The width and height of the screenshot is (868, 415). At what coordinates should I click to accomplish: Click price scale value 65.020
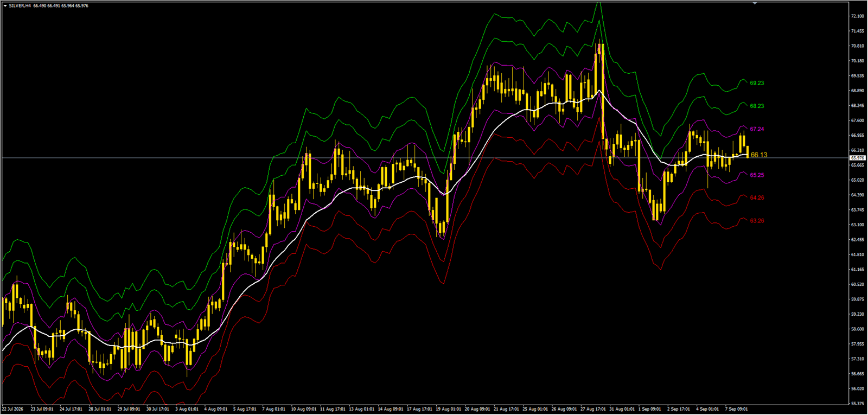858,180
